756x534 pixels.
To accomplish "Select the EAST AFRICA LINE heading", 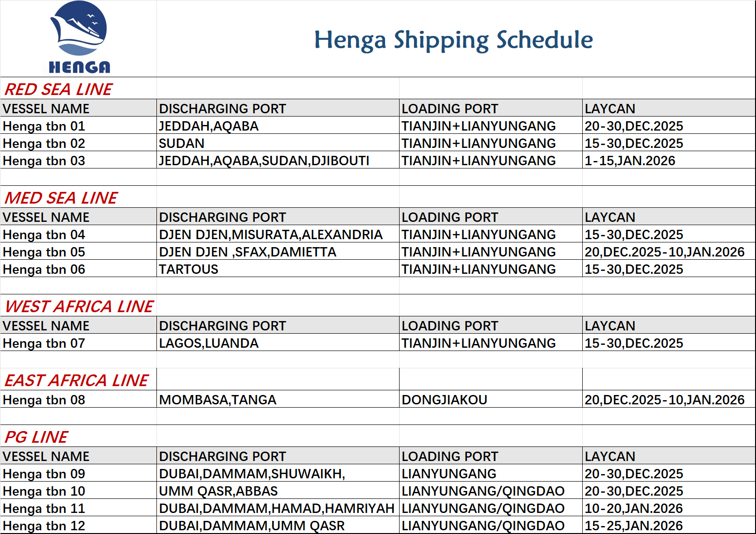I will click(76, 380).
